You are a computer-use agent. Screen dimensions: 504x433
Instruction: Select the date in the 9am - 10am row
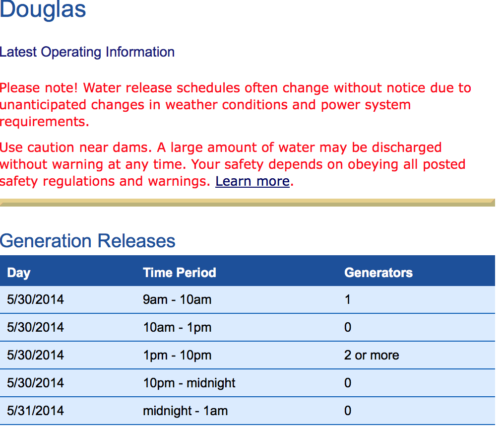point(36,299)
